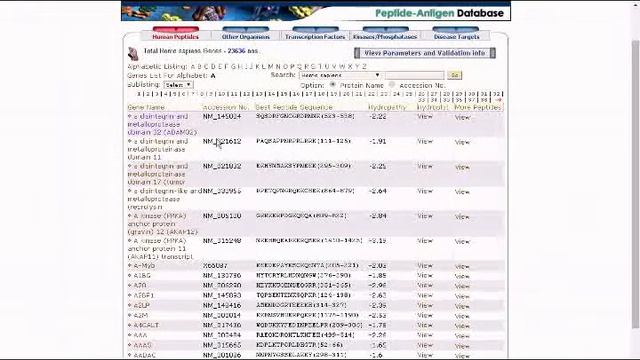640x360 pixels.
Task: Choose letter B in alphabetic listing
Action: [200, 67]
